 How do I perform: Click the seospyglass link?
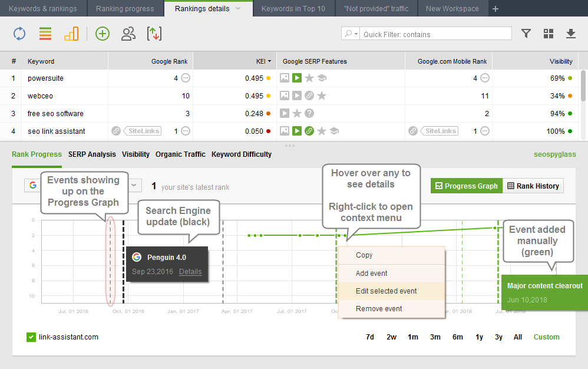(x=554, y=154)
